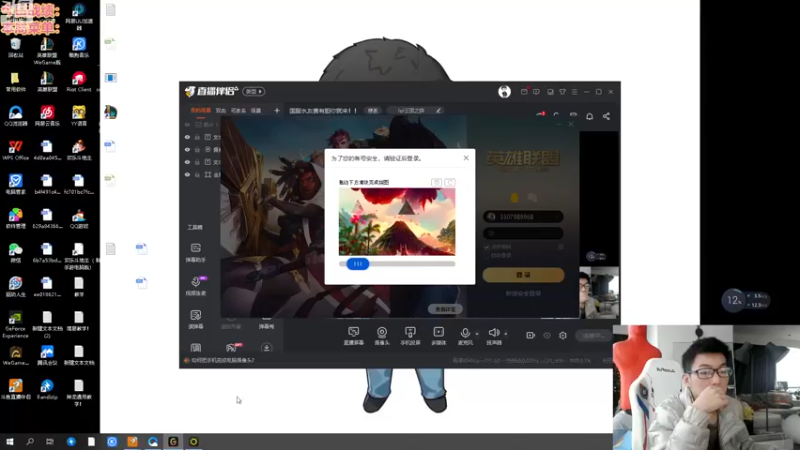
Task: Open the PK tool icon
Action: (231, 348)
